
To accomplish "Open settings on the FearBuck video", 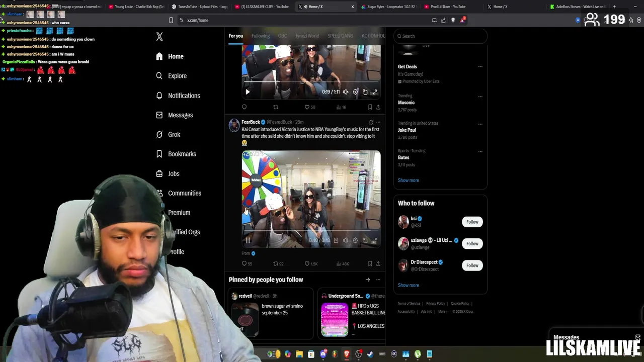I will (x=355, y=240).
